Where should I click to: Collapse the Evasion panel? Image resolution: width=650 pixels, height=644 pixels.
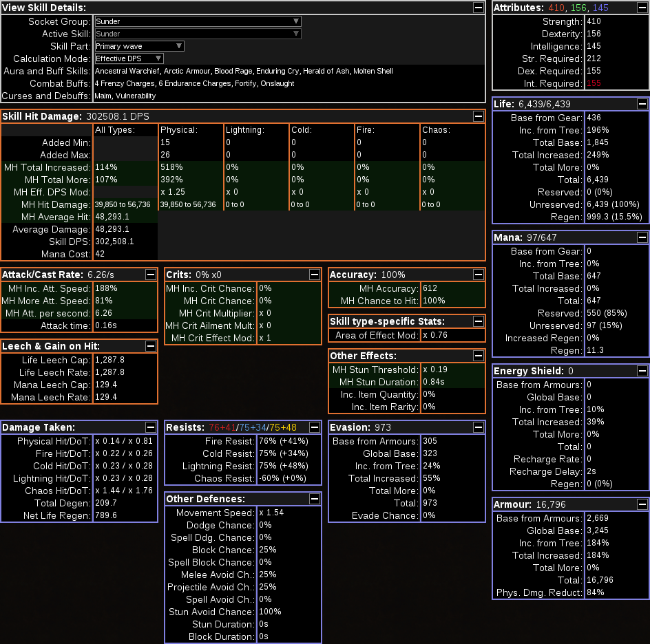(479, 427)
